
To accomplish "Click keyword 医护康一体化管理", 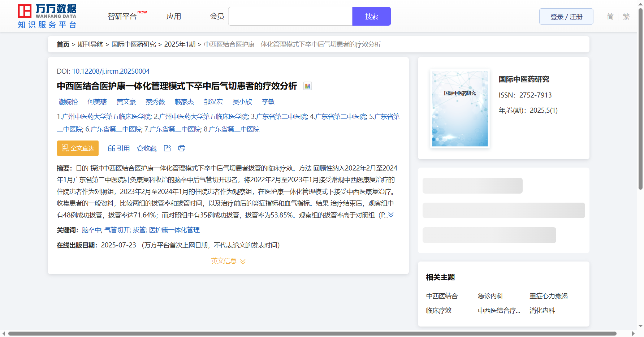I will [174, 230].
